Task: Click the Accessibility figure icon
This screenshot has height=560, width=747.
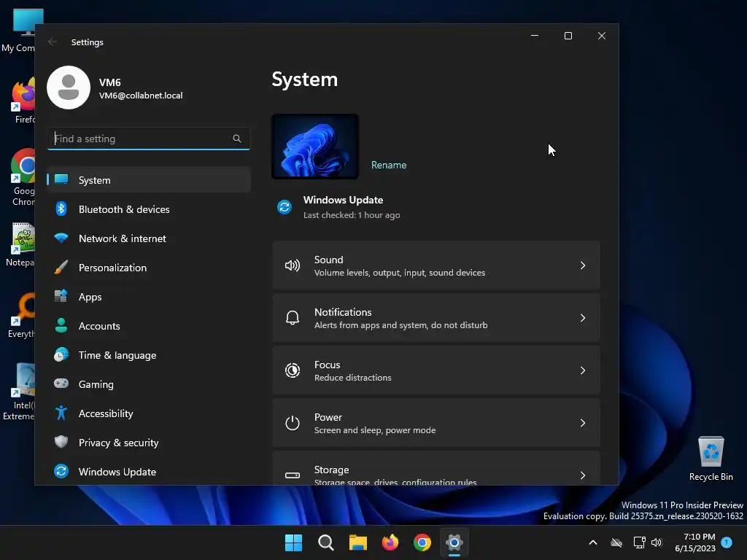Action: pos(61,413)
